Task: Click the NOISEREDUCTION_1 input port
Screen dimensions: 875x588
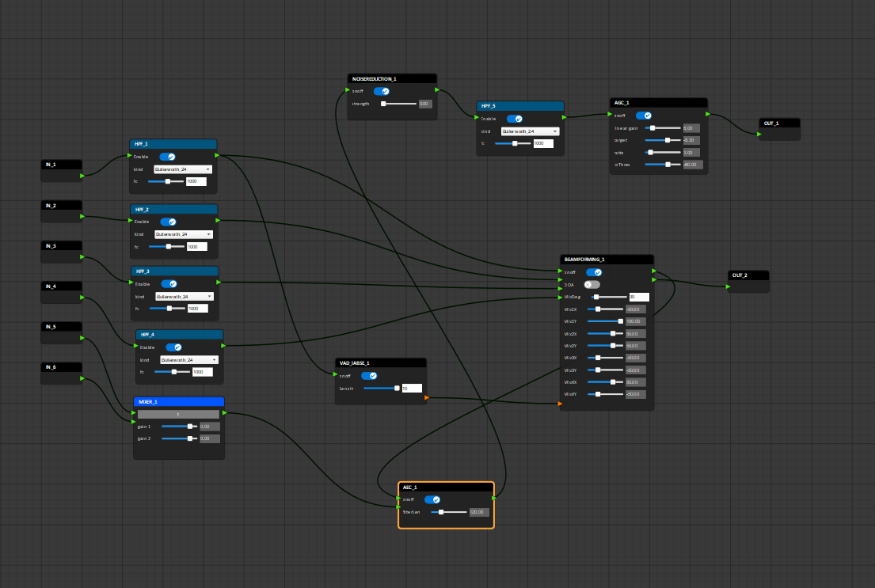Action: pos(348,89)
